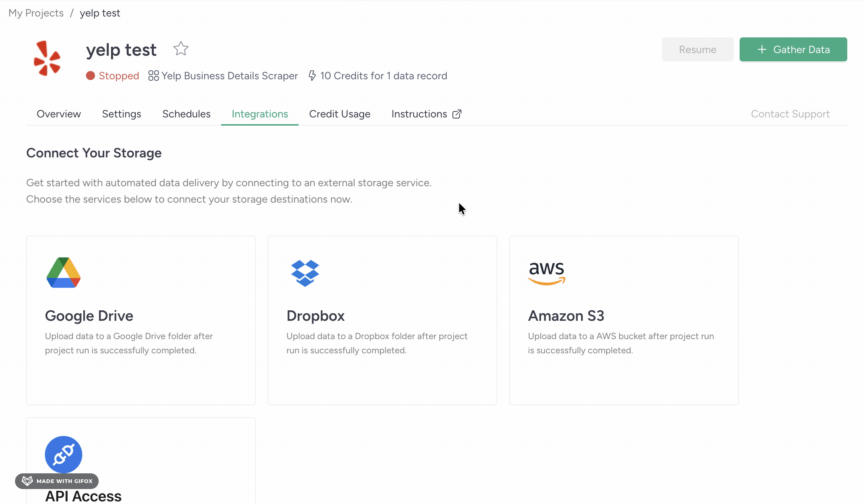Click the 10 Credits for 1 data record text

coord(384,76)
